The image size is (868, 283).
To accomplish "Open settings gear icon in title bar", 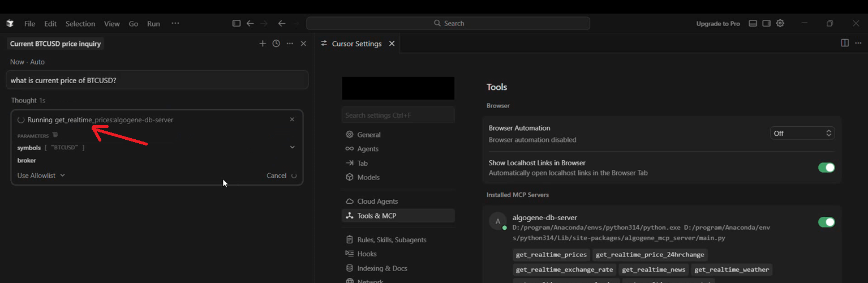I will pos(780,23).
